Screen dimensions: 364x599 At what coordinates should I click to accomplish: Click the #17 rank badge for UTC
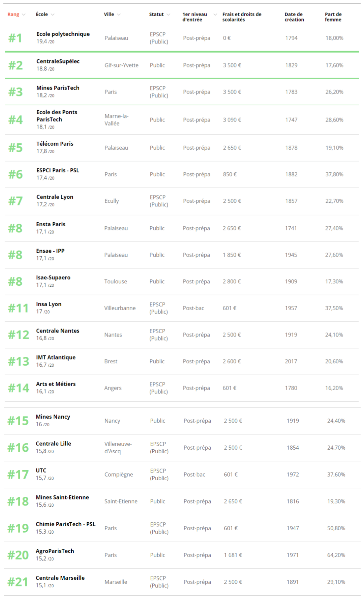18,475
